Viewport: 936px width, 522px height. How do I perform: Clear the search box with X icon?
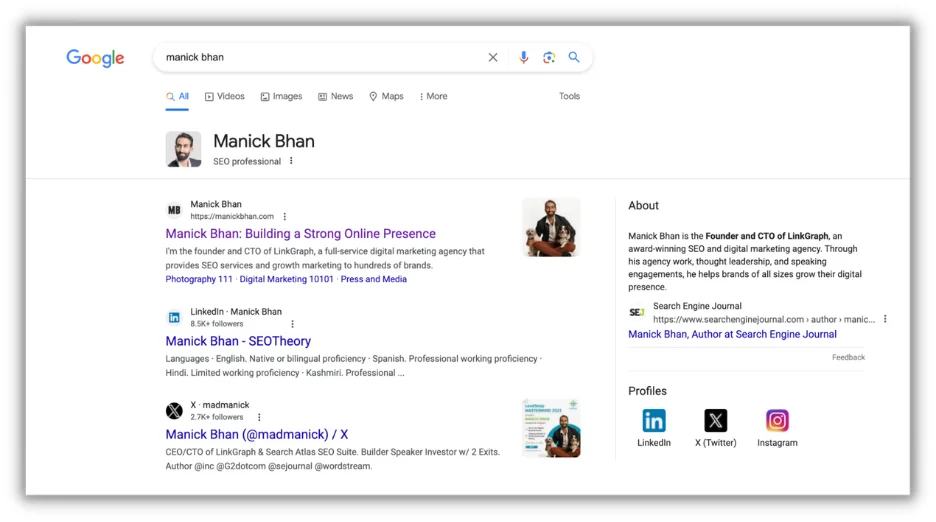pos(493,57)
